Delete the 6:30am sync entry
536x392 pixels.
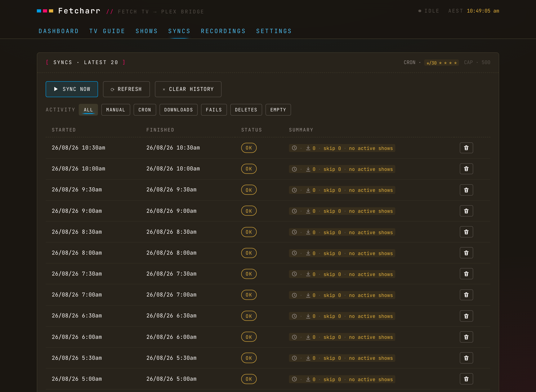click(466, 316)
